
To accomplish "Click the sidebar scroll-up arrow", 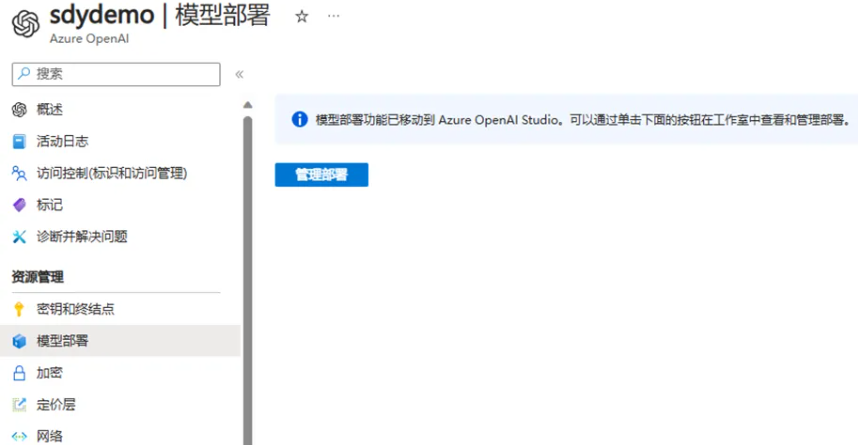I will [248, 105].
